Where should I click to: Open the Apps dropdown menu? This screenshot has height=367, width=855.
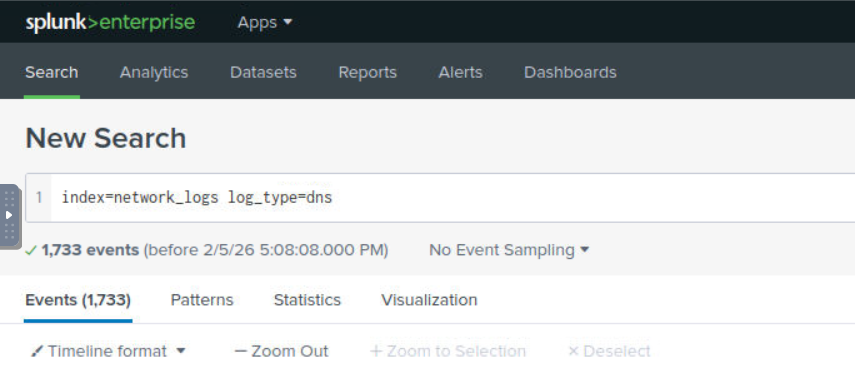[x=265, y=22]
